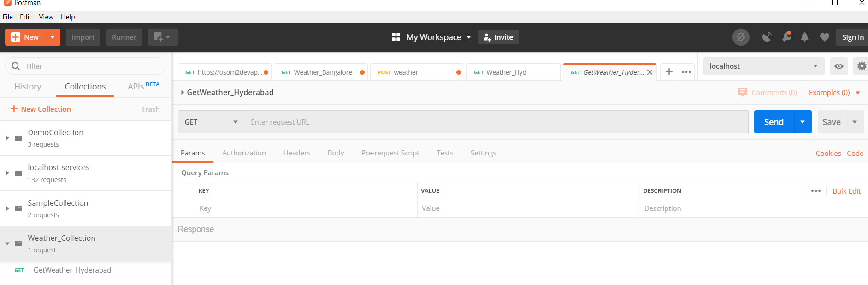Click the Invite button

(498, 37)
